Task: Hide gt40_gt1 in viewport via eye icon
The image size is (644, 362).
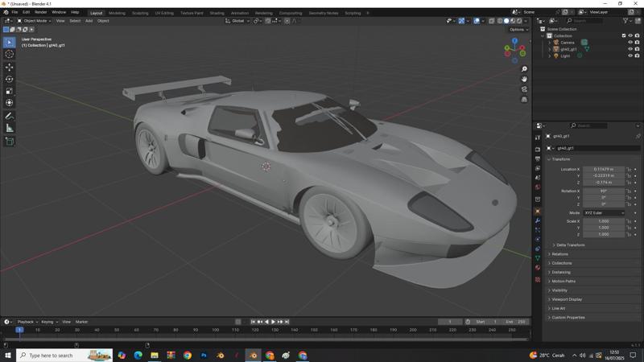Action: click(x=630, y=49)
